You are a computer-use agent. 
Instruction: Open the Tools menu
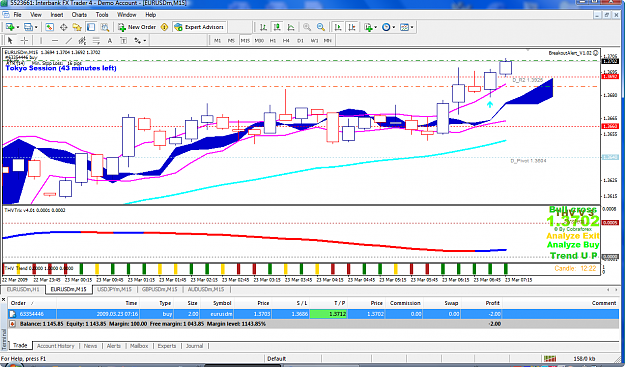click(102, 15)
